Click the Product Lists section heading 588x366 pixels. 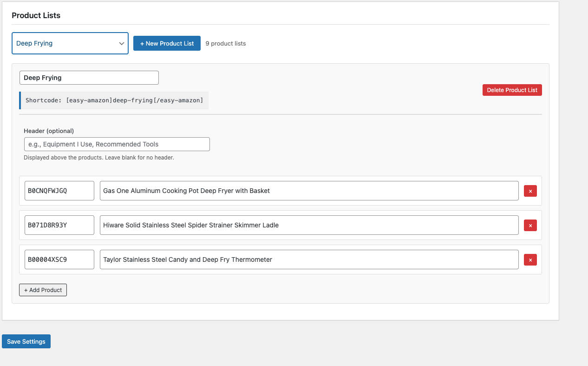point(36,15)
